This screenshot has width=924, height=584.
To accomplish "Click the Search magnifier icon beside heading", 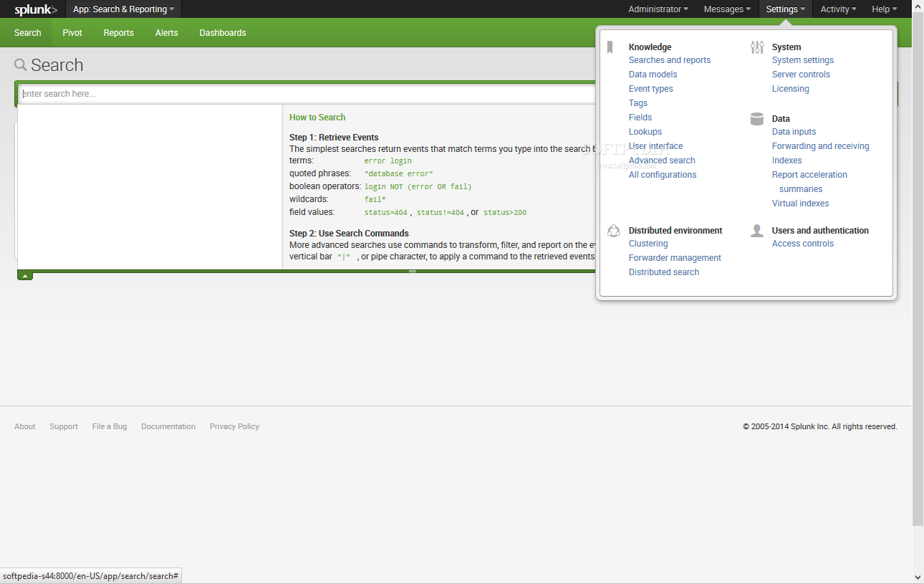I will 21,65.
